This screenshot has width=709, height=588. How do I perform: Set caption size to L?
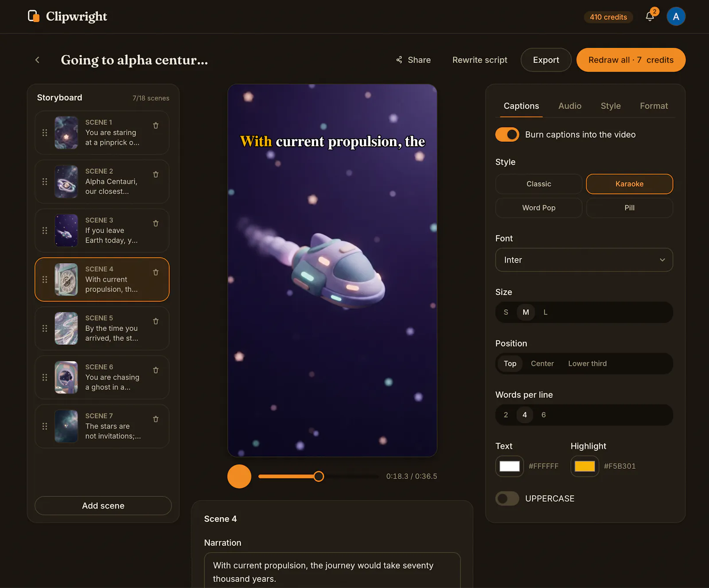pyautogui.click(x=545, y=312)
